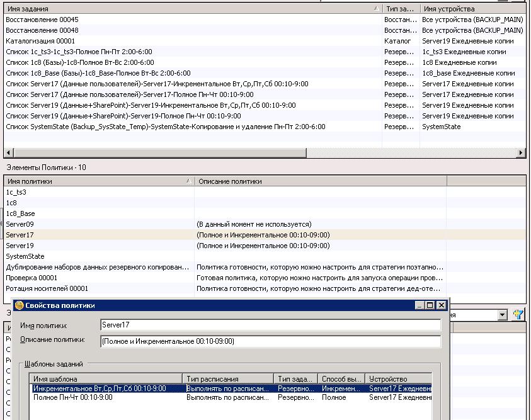Image resolution: width=531 pixels, height=420 pixels.
Task: Click the Свойства политики dialog title icon
Action: tap(20, 305)
